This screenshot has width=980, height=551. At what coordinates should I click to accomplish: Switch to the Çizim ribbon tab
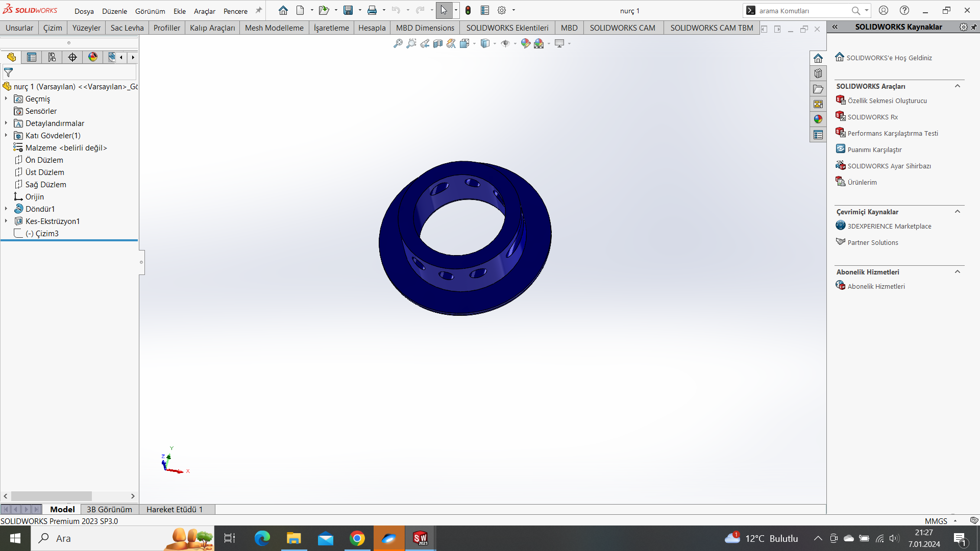[x=53, y=28]
